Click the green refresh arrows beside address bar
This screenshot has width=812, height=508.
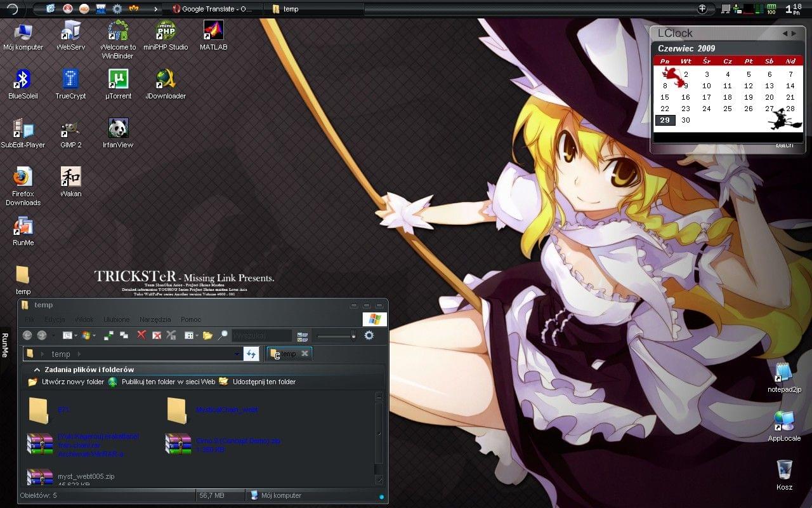click(x=252, y=354)
